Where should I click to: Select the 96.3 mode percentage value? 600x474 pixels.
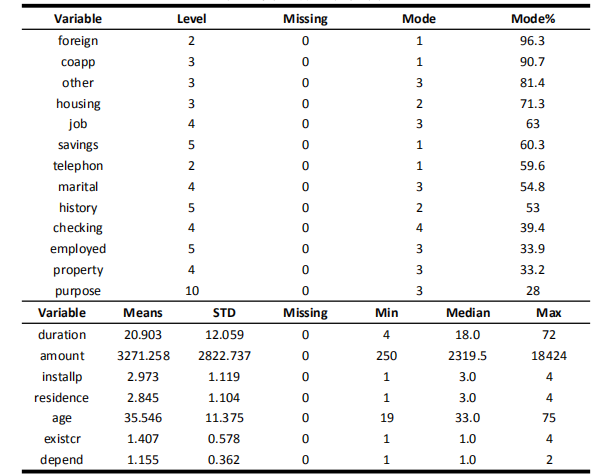(532, 41)
